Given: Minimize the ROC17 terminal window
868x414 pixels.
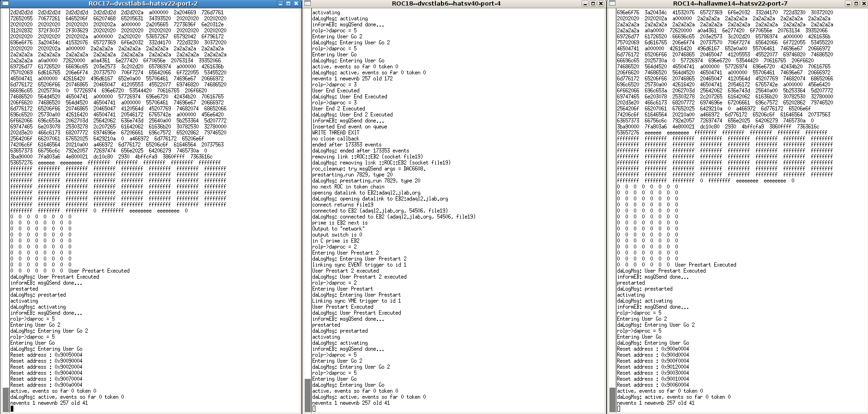Looking at the screenshot, I should (280, 3).
